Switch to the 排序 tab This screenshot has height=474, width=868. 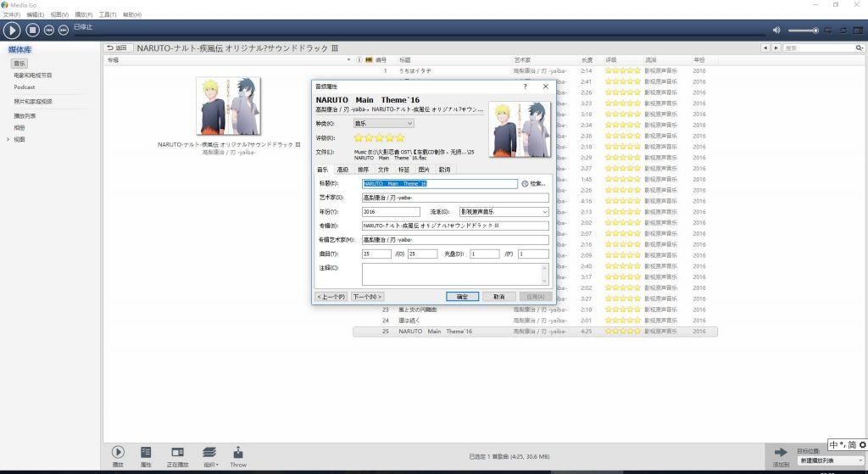(363, 170)
